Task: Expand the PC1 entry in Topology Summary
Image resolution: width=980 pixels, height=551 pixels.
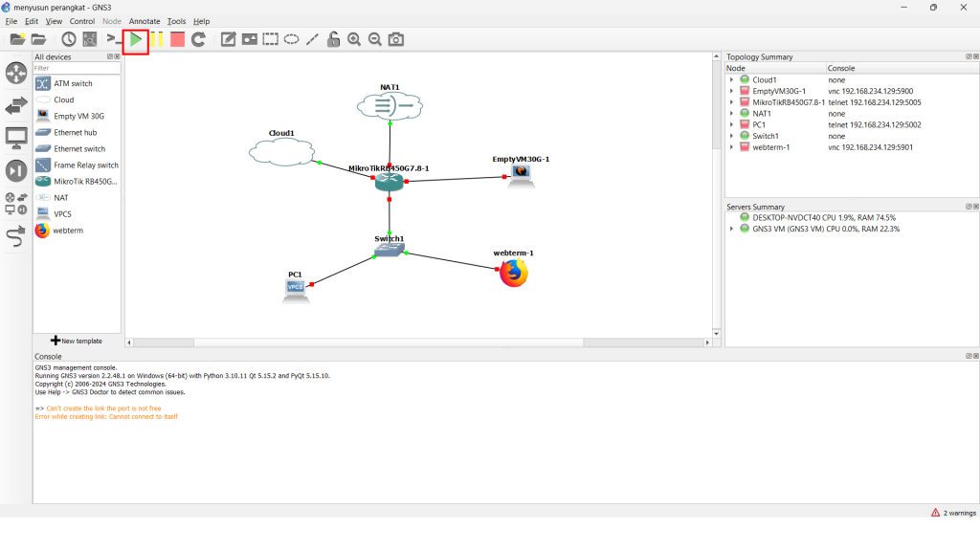Action: 732,124
